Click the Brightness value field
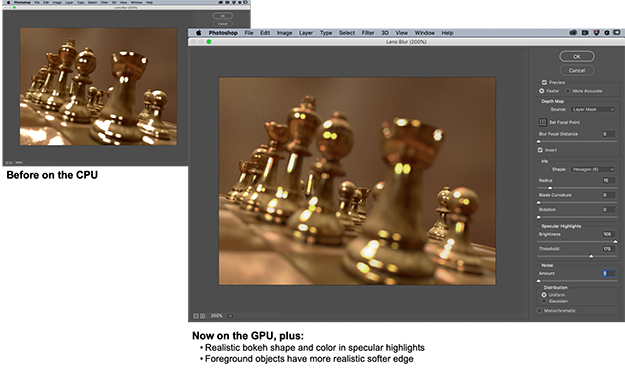Viewport: 625px width, 369px height. click(608, 234)
